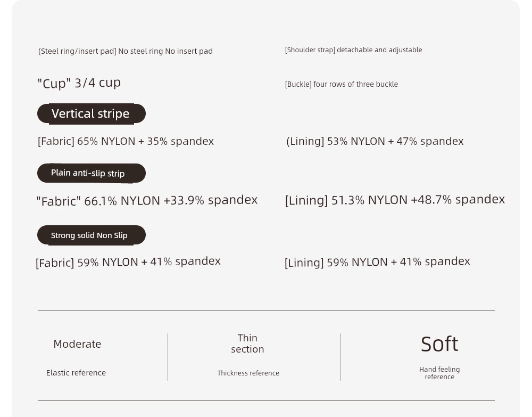Click Lining 53% NYLON + 47% spandex
This screenshot has width=532, height=417.
pyautogui.click(x=375, y=141)
